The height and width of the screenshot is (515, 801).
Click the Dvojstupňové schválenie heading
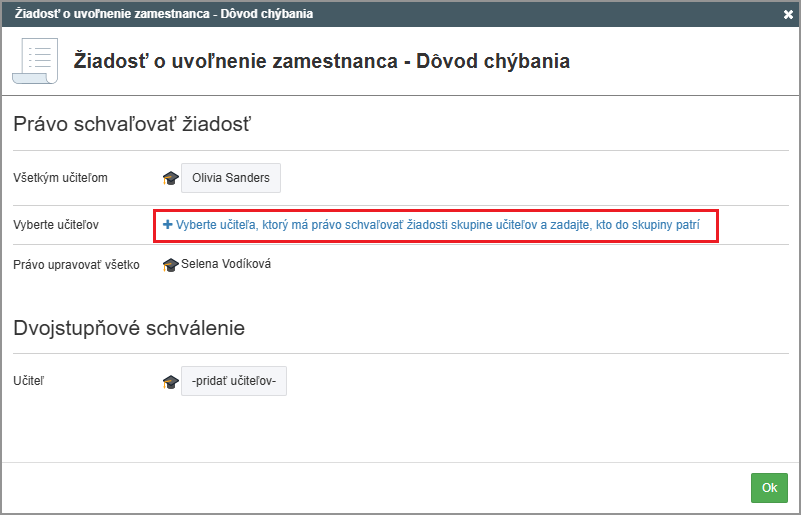click(129, 328)
